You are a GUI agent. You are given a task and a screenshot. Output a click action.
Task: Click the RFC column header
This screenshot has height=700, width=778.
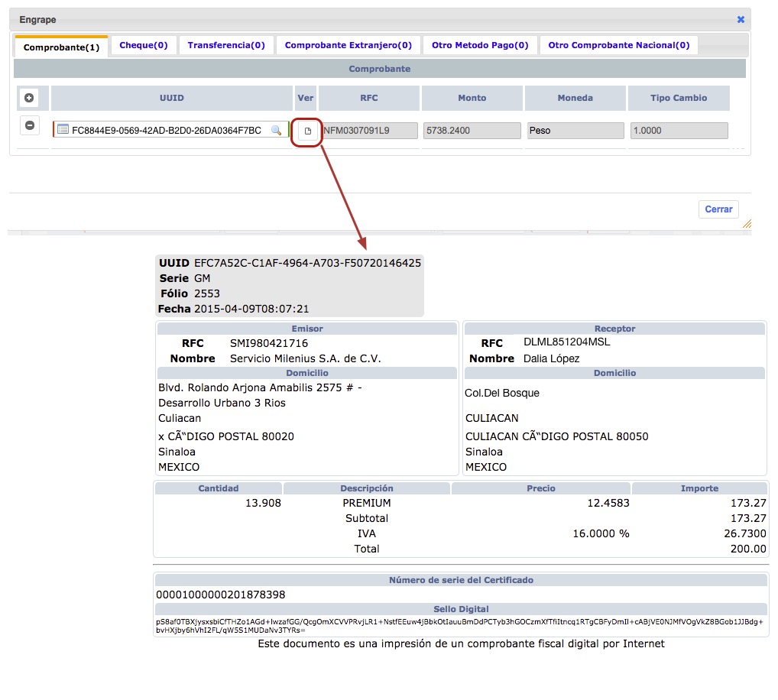(369, 98)
